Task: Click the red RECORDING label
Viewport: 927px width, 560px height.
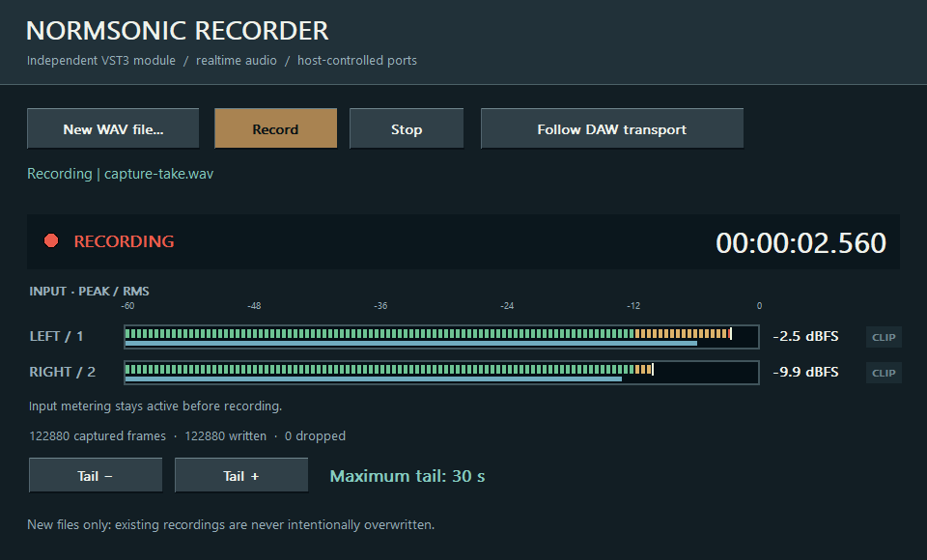Action: [125, 241]
